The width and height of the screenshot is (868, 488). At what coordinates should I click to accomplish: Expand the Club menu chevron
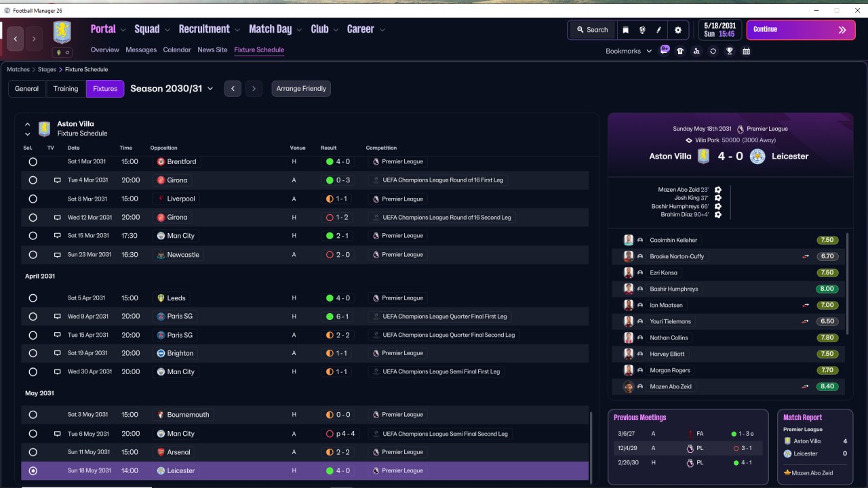(x=336, y=30)
